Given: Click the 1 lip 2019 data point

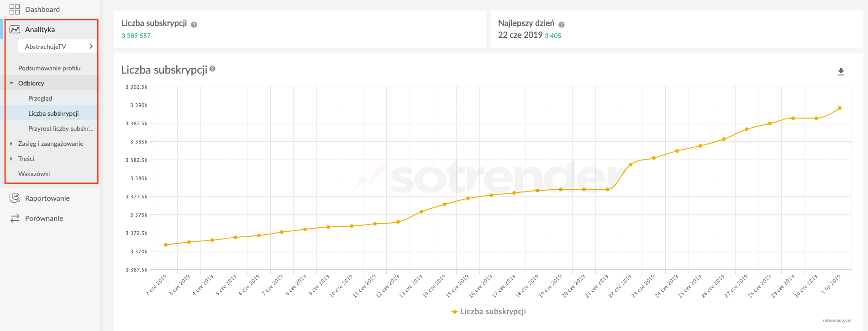Looking at the screenshot, I should pos(840,108).
